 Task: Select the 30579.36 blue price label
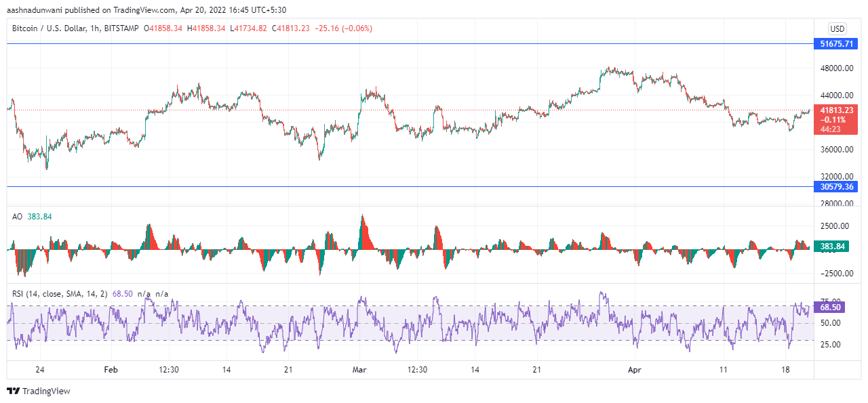click(x=836, y=187)
